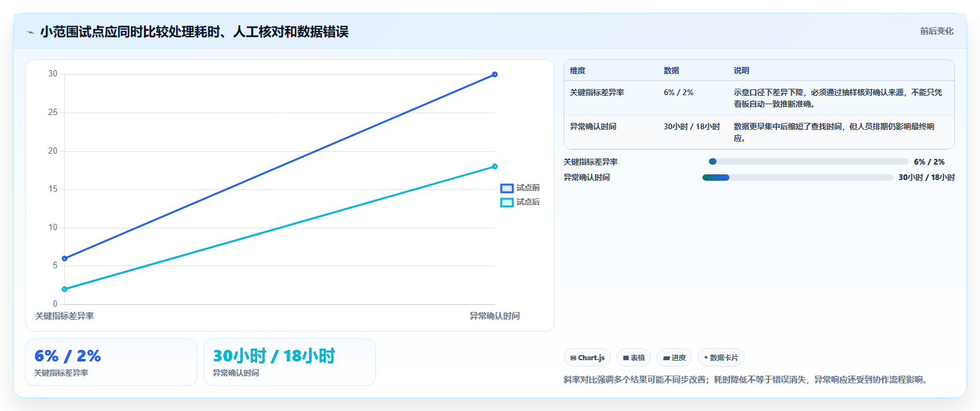The height and width of the screenshot is (411, 980).
Task: Select the 试点后 data point at 2
Action: (64, 289)
